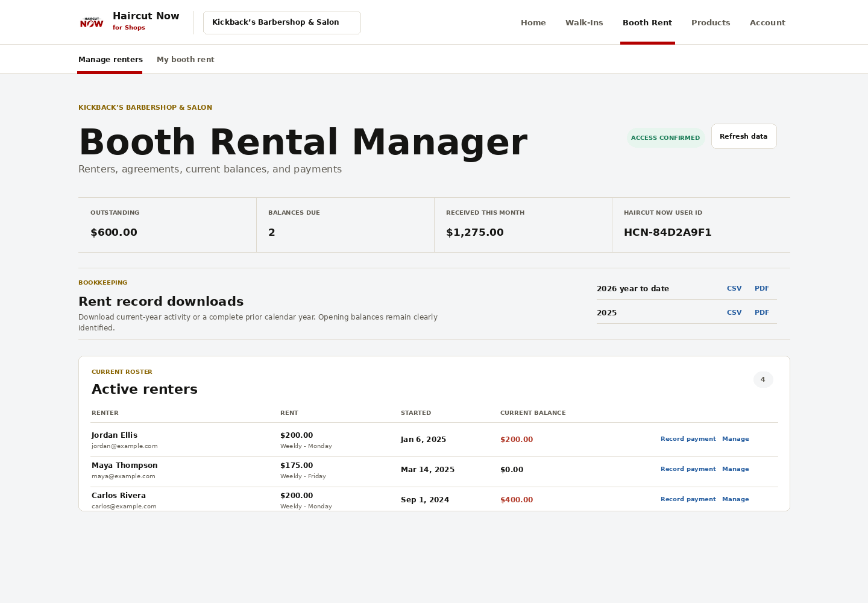
Task: Click the Access Confirmed status badge
Action: [665, 138]
